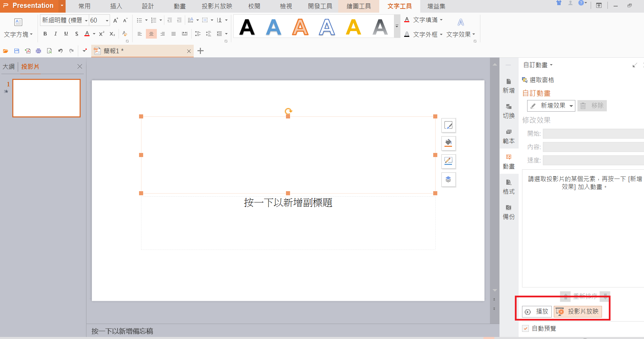Expand font color dropdown arrow
The height and width of the screenshot is (339, 644).
(x=94, y=34)
